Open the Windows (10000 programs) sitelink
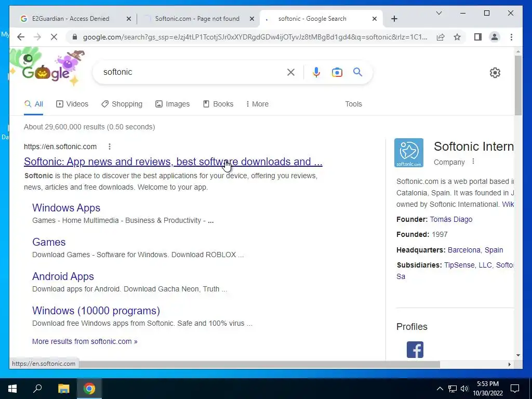532x399 pixels. [x=96, y=311]
